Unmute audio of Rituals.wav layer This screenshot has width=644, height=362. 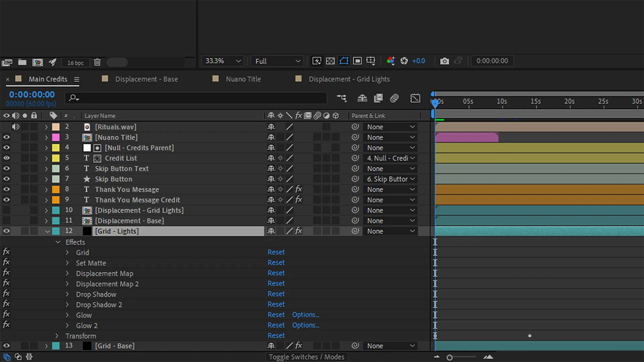pos(15,127)
